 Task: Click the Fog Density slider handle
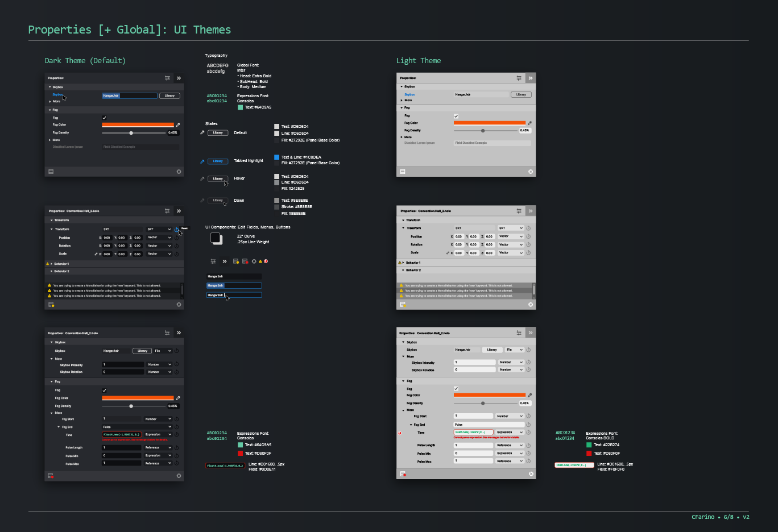[131, 133]
